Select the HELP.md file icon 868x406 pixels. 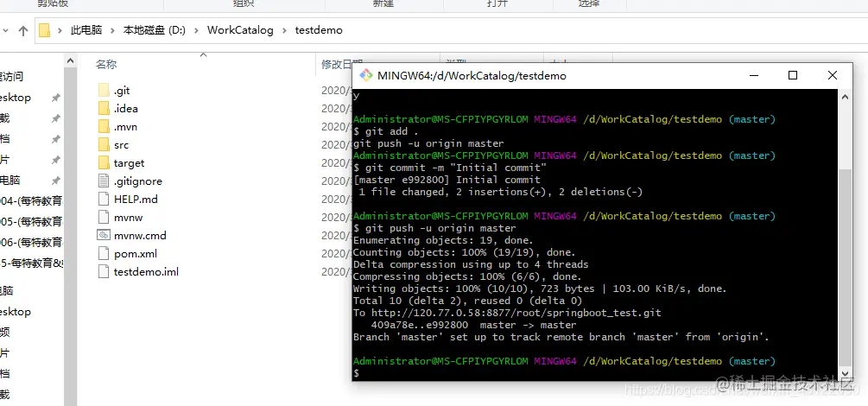tap(104, 199)
